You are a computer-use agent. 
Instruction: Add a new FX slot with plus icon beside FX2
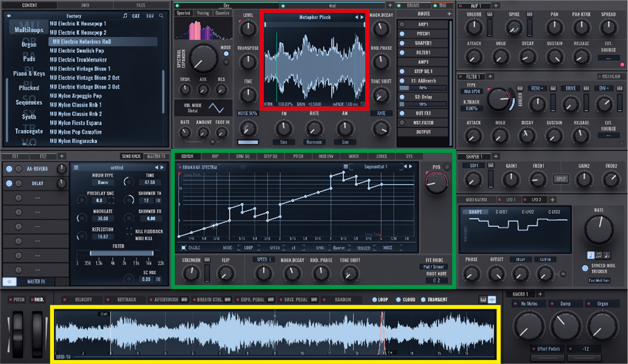pyautogui.click(x=61, y=156)
